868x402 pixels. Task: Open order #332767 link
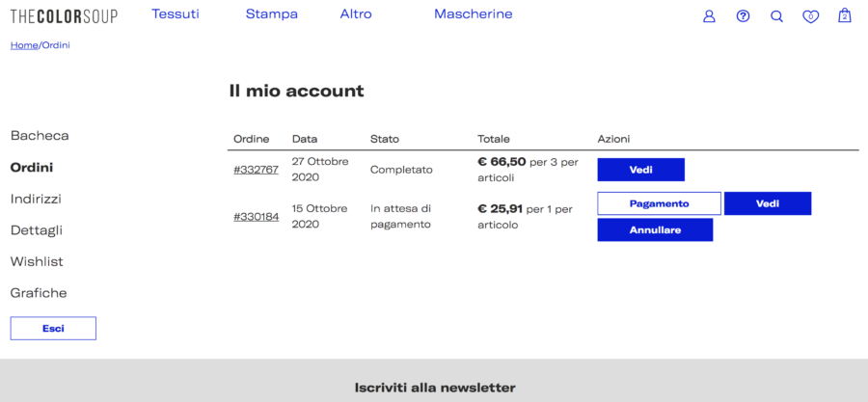click(256, 170)
